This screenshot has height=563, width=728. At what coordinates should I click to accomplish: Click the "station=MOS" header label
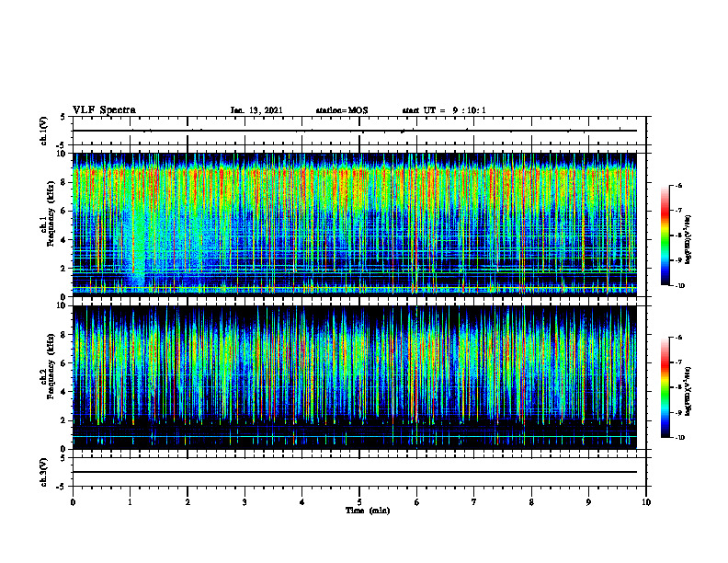342,110
